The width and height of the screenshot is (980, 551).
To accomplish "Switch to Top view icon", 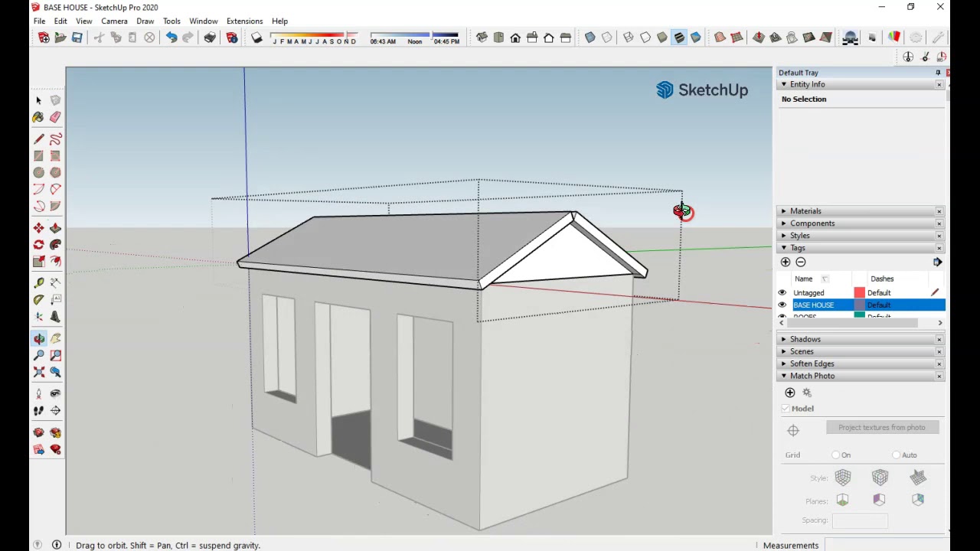I will click(x=498, y=37).
